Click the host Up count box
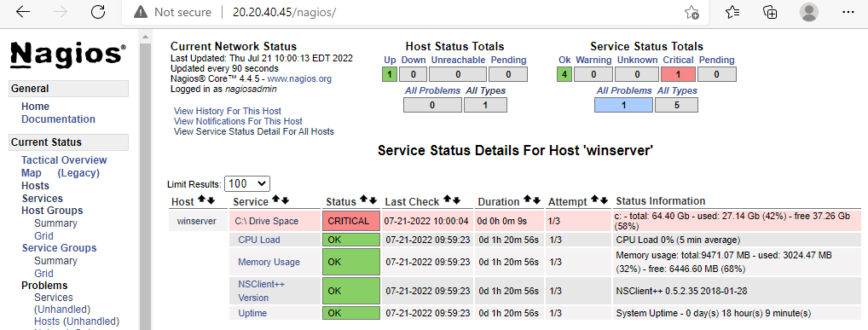The height and width of the screenshot is (330, 868). point(390,74)
